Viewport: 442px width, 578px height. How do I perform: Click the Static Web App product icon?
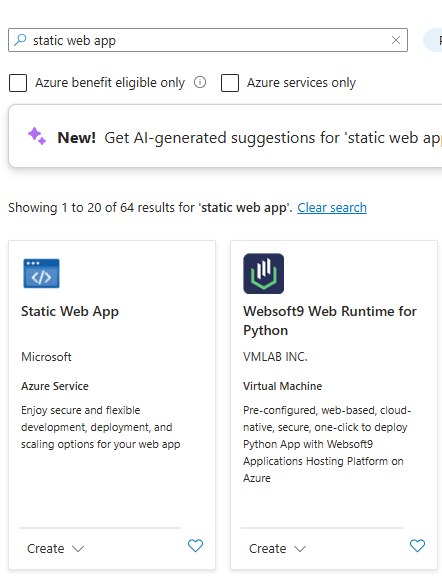[41, 274]
